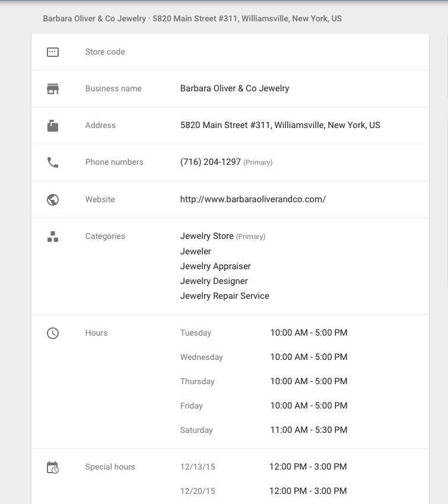Select the Jewelry Store primary category
The height and width of the screenshot is (504, 448).
[x=207, y=236]
